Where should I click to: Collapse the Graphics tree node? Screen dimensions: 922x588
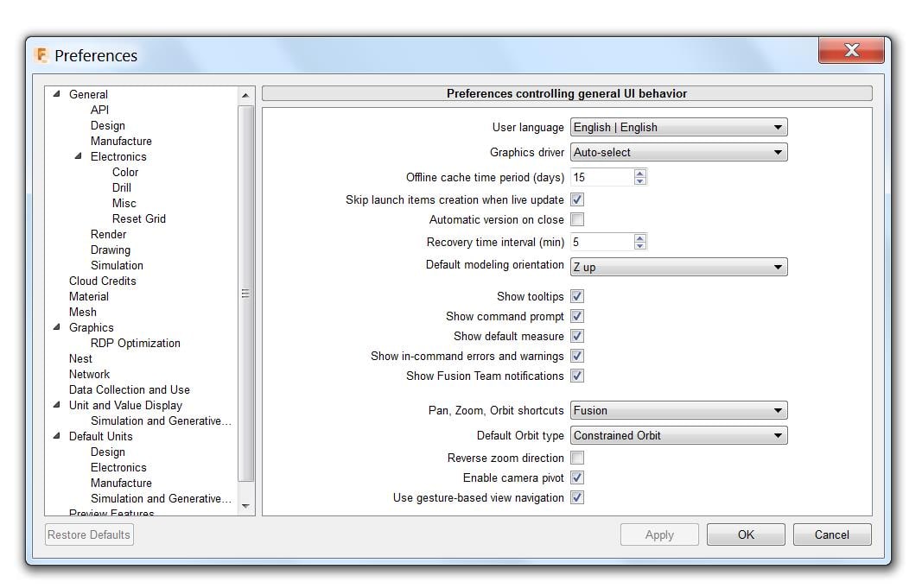pyautogui.click(x=56, y=327)
